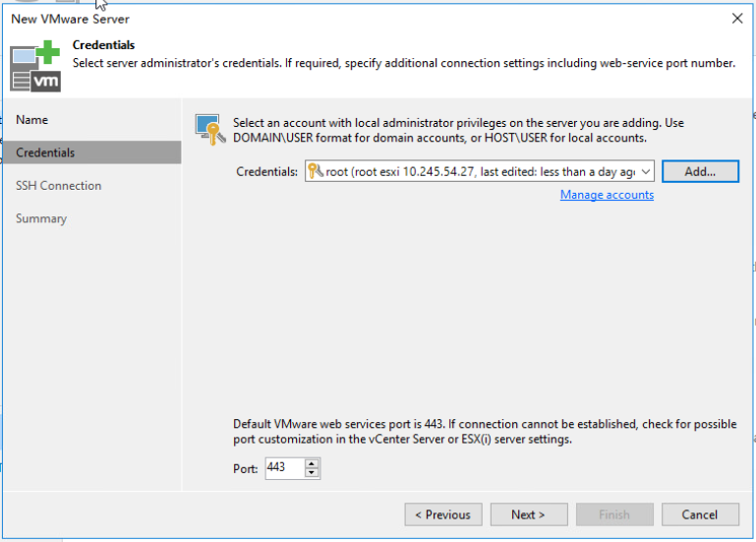Click the Add... credentials button
Viewport: 756px width, 542px height.
coord(700,171)
